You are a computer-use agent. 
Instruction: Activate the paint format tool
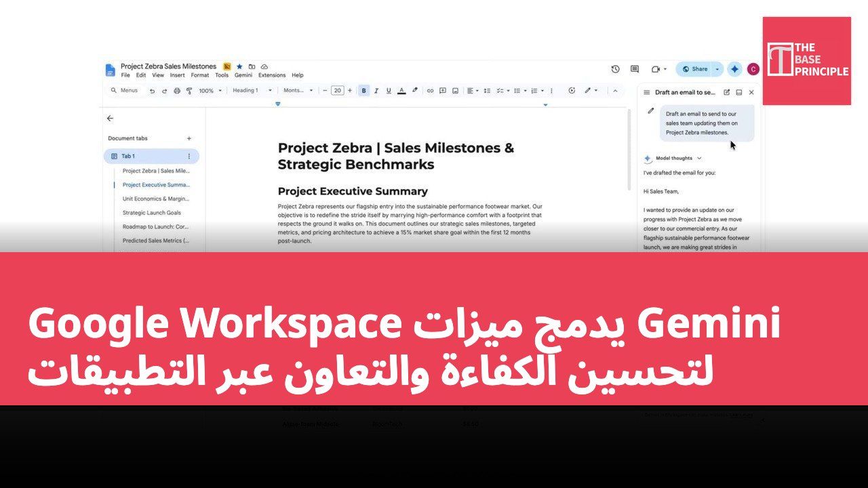pos(189,90)
